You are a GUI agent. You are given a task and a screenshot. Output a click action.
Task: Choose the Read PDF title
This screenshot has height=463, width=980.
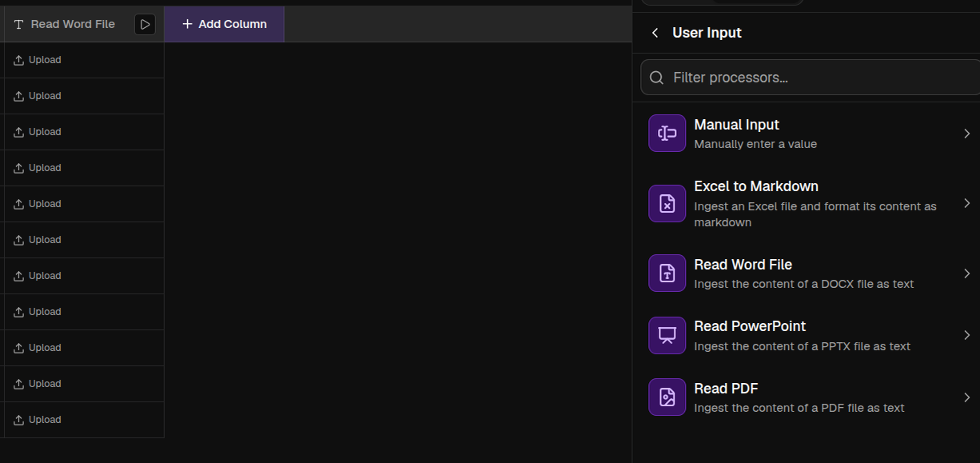pos(726,389)
